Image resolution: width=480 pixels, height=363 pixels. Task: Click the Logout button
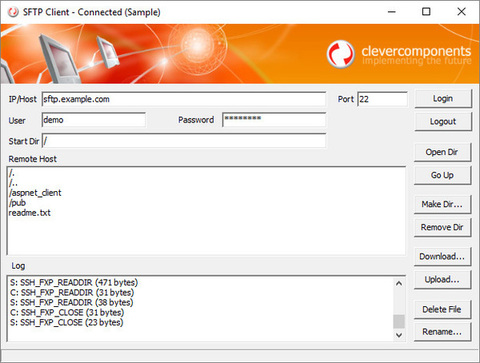[x=443, y=122]
